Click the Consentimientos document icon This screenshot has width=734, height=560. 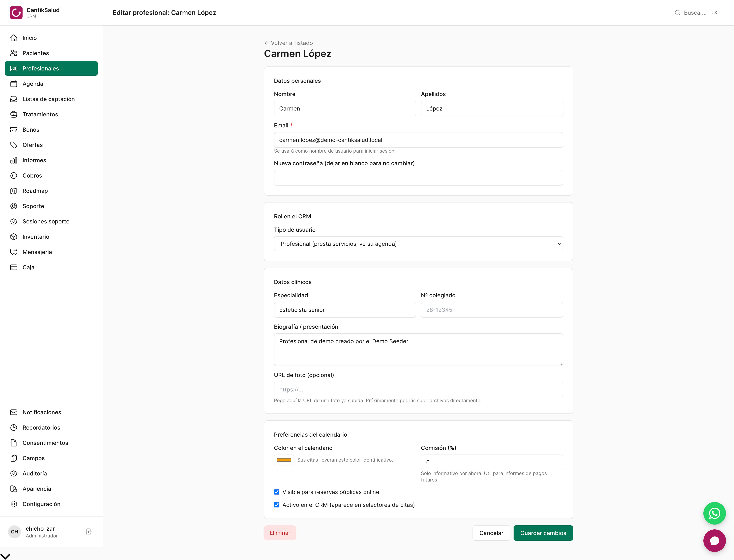[x=14, y=443]
